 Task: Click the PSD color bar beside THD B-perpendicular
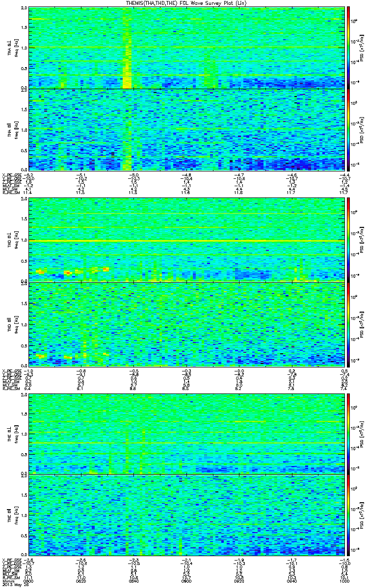[348, 241]
